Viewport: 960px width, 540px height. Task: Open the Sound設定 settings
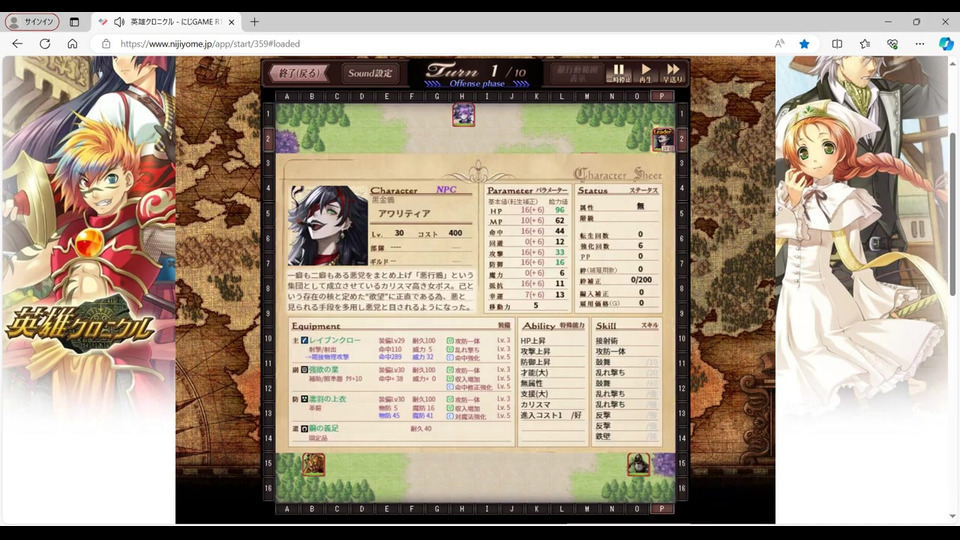[x=370, y=73]
